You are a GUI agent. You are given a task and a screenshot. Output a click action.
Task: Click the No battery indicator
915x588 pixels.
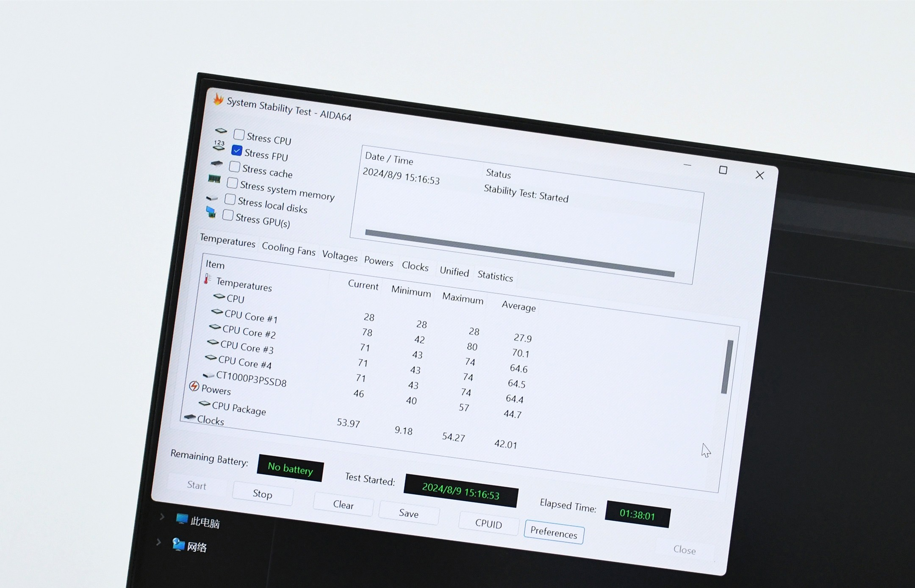coord(290,468)
